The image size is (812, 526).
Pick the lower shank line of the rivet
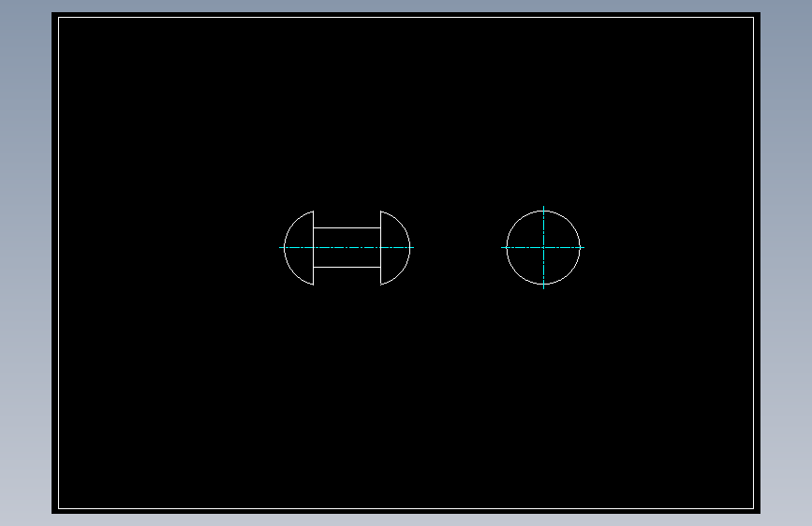click(x=347, y=267)
